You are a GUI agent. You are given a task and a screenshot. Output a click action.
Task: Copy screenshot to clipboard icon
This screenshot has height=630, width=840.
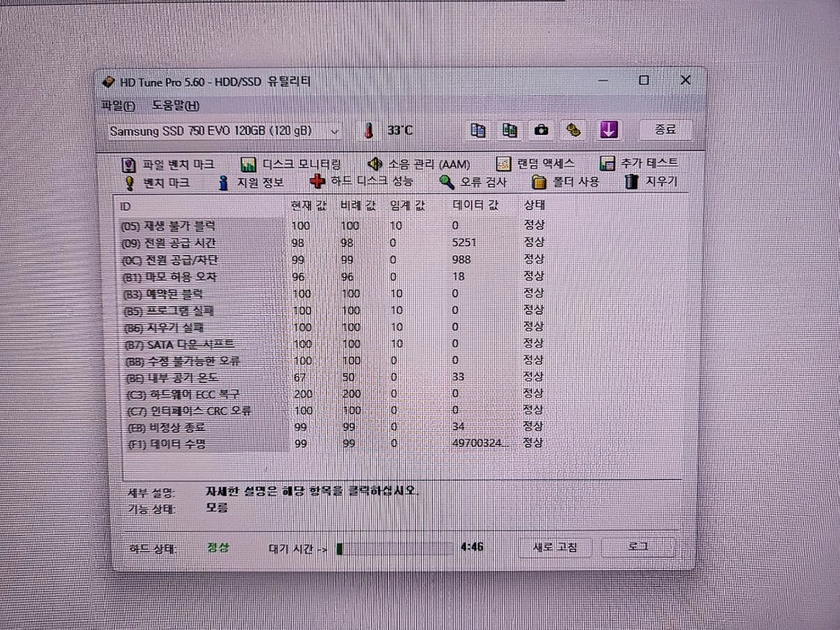pyautogui.click(x=509, y=130)
